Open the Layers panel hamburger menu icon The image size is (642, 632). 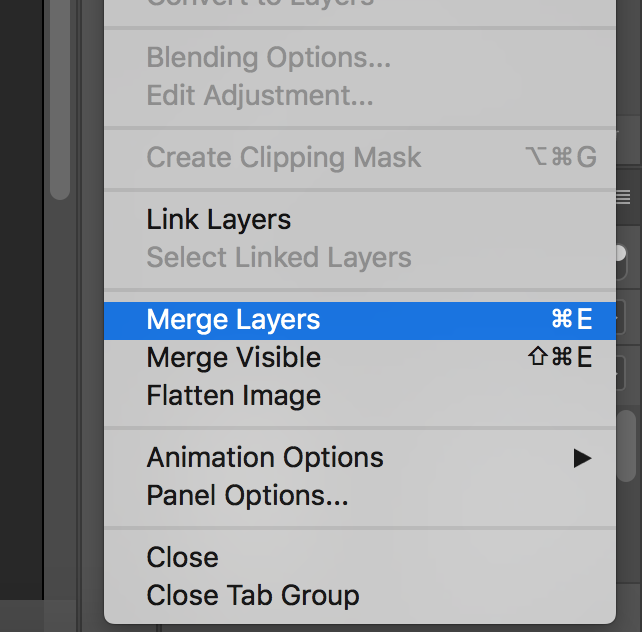point(626,197)
